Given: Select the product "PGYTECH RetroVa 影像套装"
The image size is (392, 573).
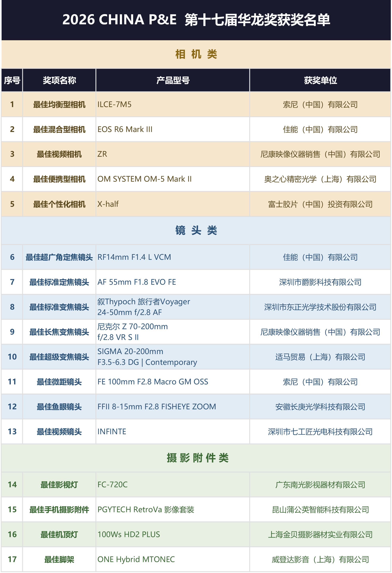Looking at the screenshot, I should 146,510.
